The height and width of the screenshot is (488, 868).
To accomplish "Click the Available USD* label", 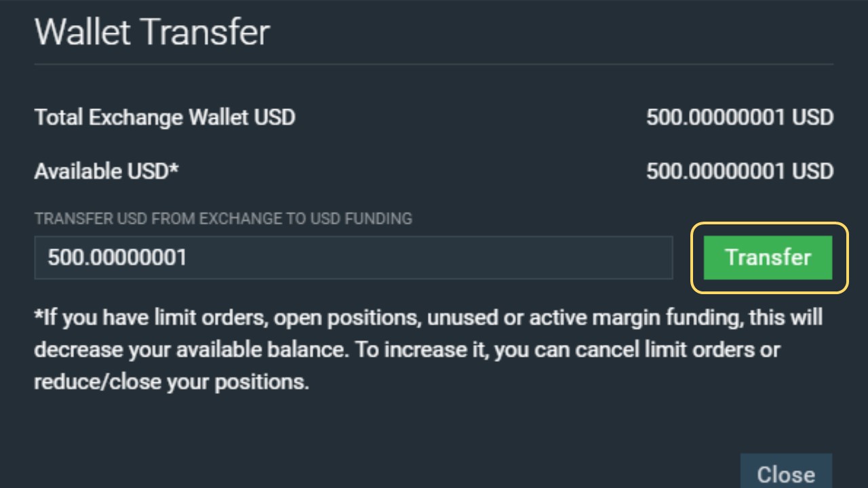I will pos(106,171).
